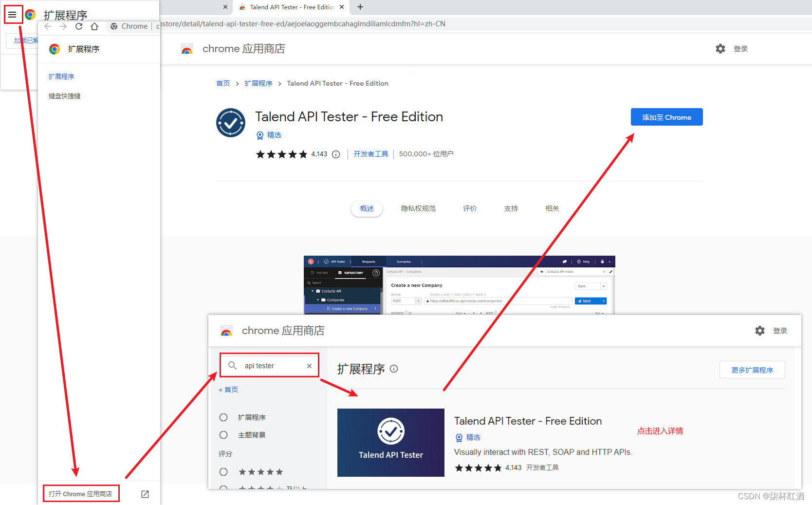This screenshot has width=812, height=505.
Task: Click 登录 in top store header
Action: point(740,49)
